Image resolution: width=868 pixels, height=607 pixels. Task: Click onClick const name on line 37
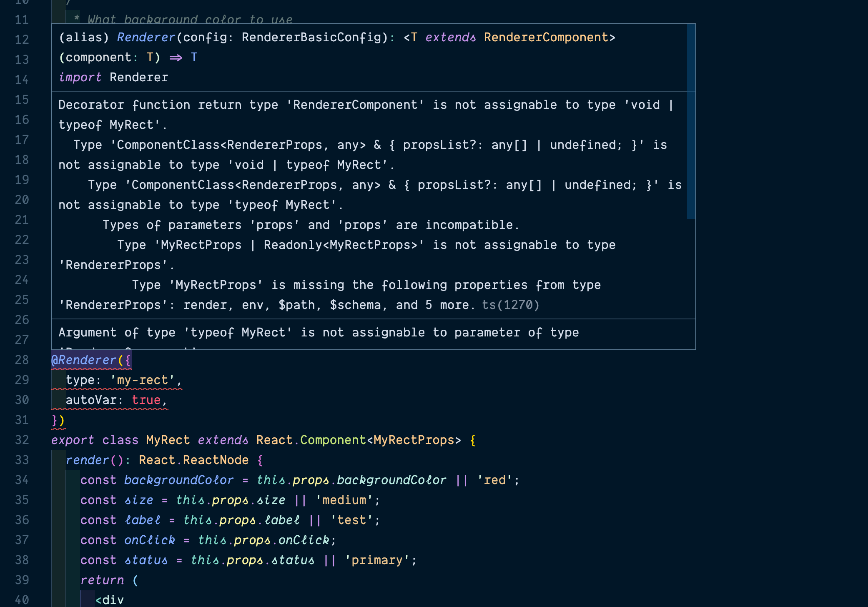150,540
